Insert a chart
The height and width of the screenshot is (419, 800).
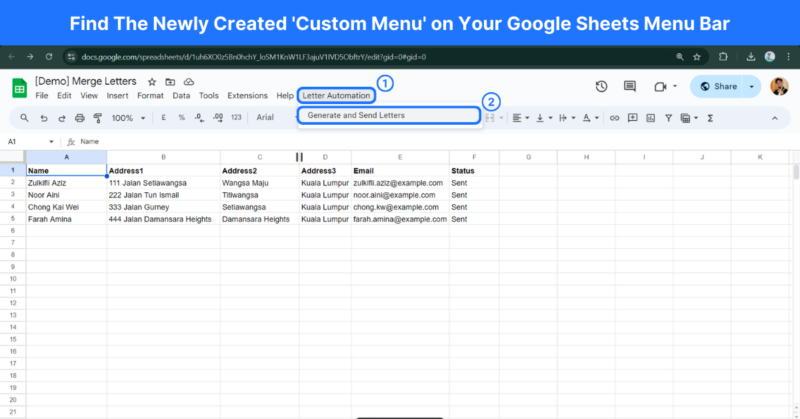(651, 118)
